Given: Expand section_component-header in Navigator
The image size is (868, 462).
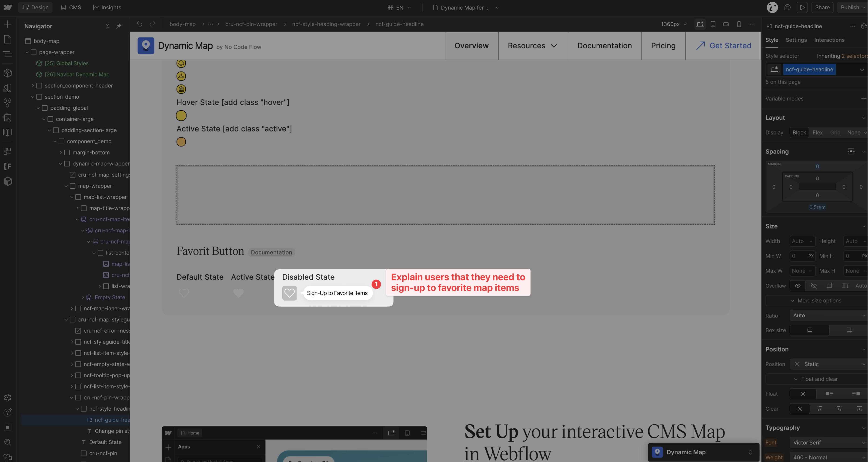Looking at the screenshot, I should 33,86.
